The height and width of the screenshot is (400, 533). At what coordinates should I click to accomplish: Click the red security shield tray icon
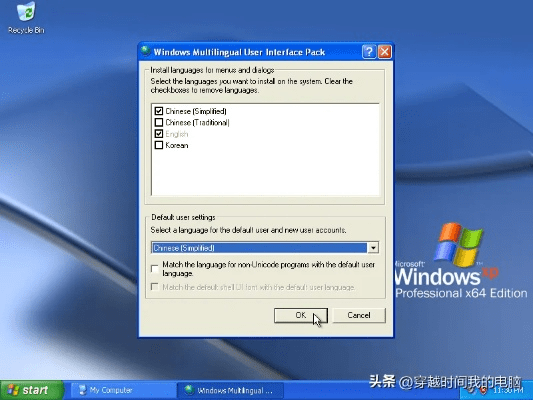(483, 390)
